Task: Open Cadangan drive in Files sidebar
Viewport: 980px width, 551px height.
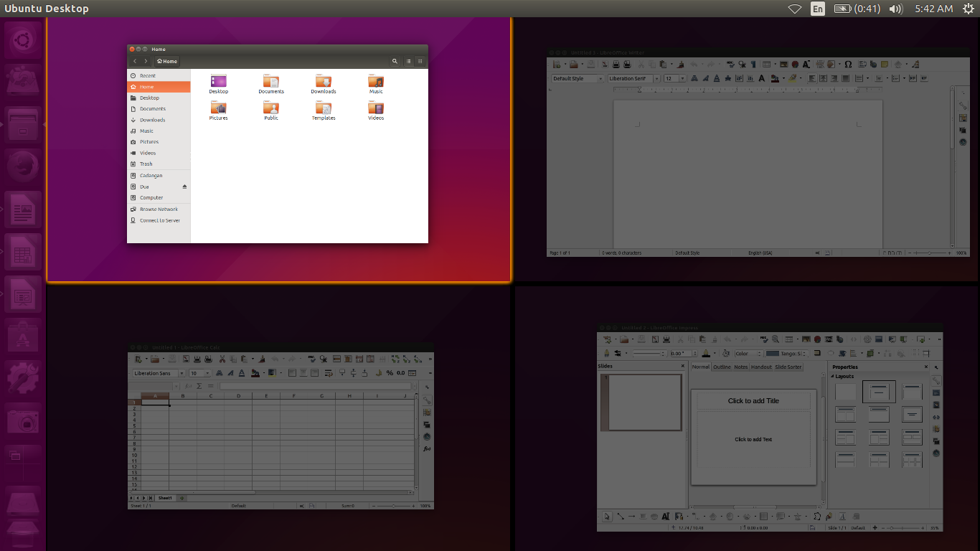Action: (x=159, y=175)
